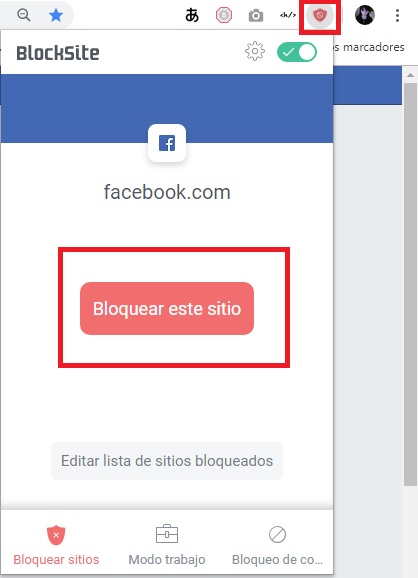Image resolution: width=418 pixels, height=578 pixels.
Task: Open the Chrome profile avatar
Action: pos(365,15)
